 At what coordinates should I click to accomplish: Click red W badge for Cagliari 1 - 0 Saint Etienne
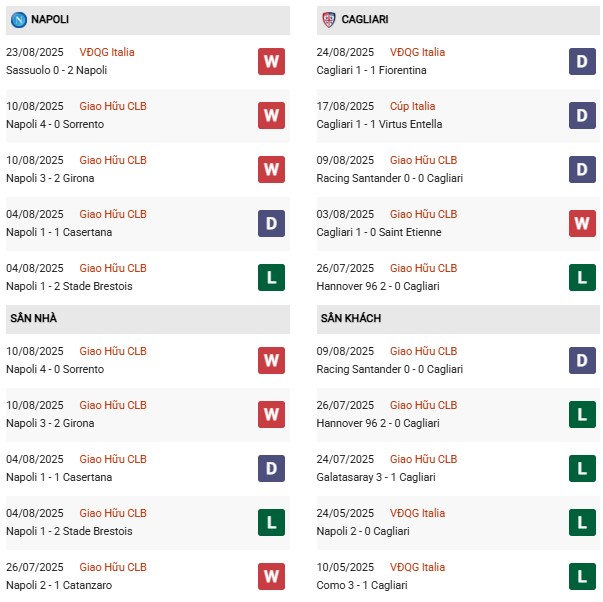(582, 223)
